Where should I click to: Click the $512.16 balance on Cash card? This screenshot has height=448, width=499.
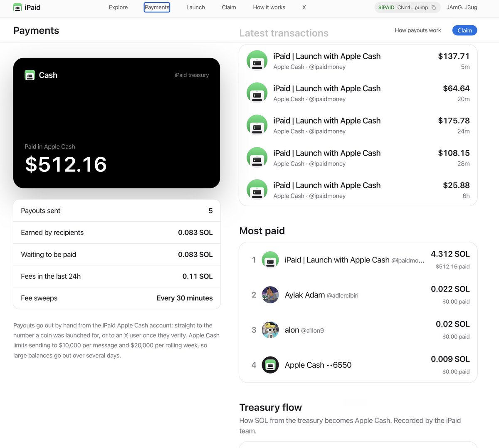click(66, 164)
